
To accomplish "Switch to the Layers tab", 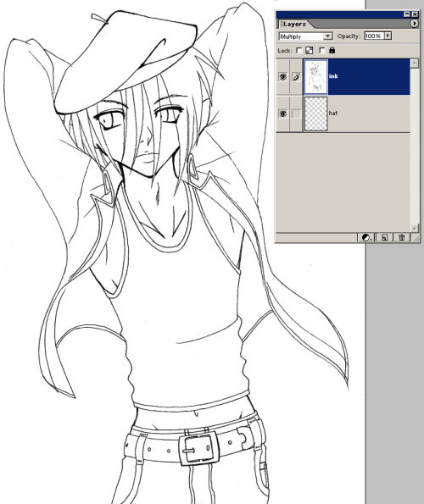I will (x=294, y=24).
